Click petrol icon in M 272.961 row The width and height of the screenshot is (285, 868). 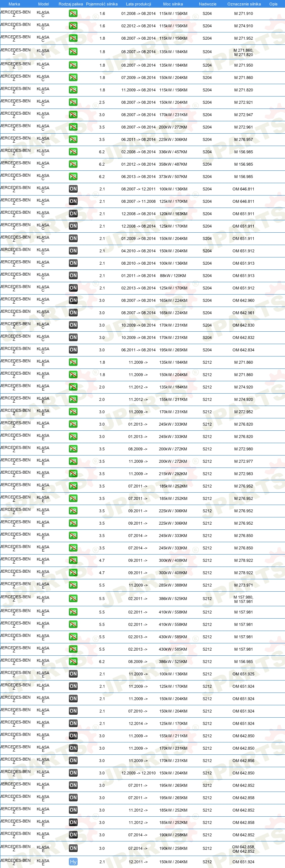[73, 127]
